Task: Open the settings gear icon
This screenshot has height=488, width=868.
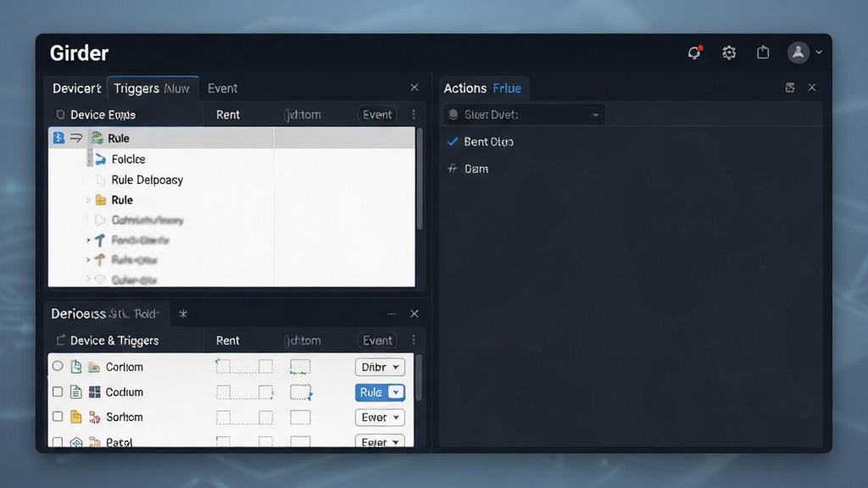Action: pyautogui.click(x=729, y=53)
